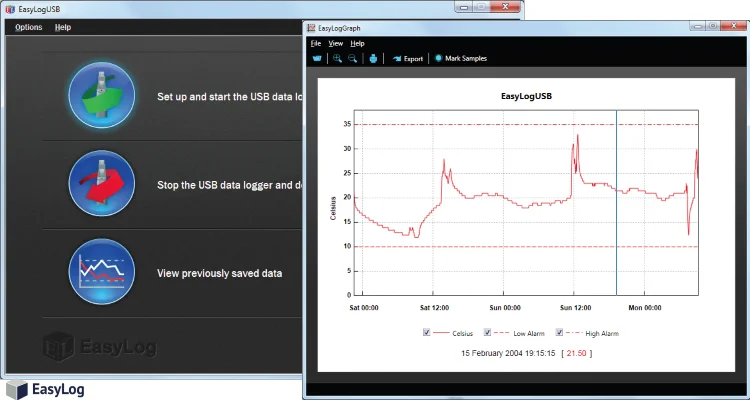Close the EasyLogGraph window
This screenshot has width=750, height=400.
pyautogui.click(x=732, y=26)
